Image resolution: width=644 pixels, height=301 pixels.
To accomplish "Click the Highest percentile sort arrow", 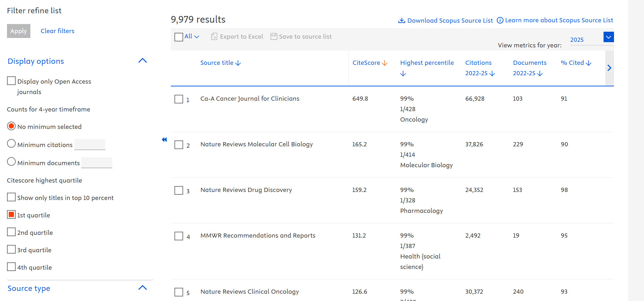I will 403,74.
